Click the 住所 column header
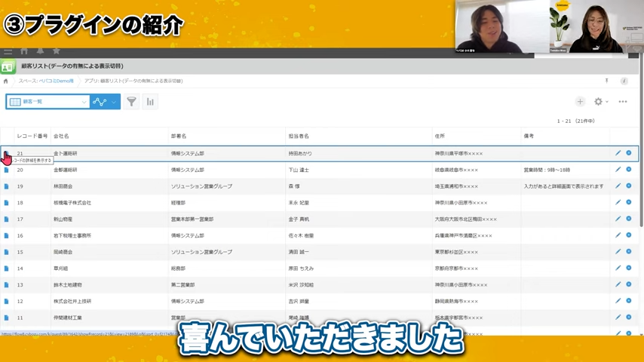Image resolution: width=644 pixels, height=362 pixels. (440, 136)
